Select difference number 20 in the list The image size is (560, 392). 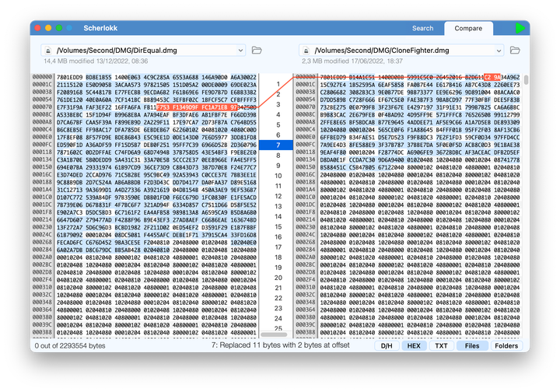(278, 278)
